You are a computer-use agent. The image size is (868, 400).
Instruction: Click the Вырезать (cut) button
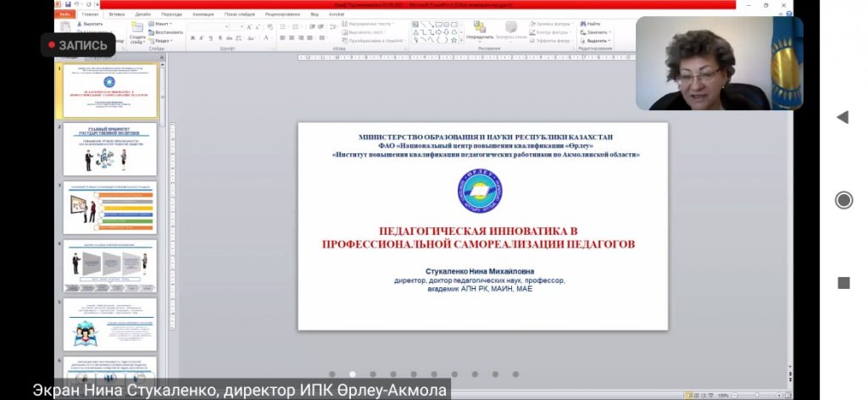coord(90,25)
